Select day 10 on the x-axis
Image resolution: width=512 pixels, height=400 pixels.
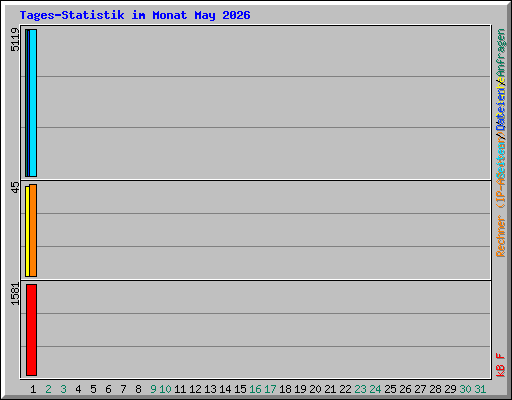coord(165,389)
